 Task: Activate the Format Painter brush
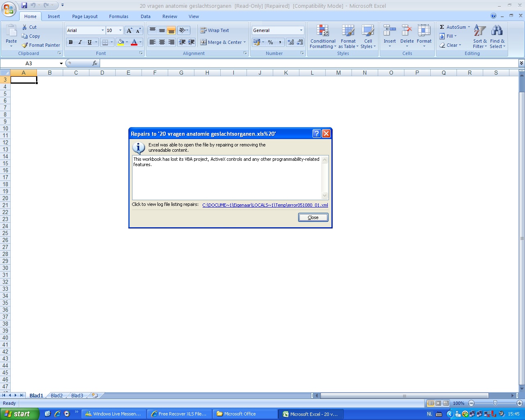pyautogui.click(x=41, y=45)
